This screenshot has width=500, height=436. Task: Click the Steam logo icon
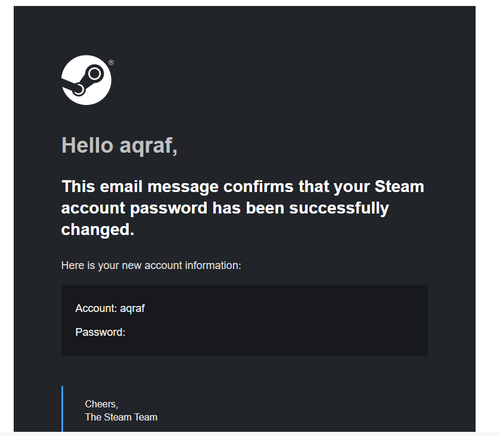pyautogui.click(x=86, y=80)
